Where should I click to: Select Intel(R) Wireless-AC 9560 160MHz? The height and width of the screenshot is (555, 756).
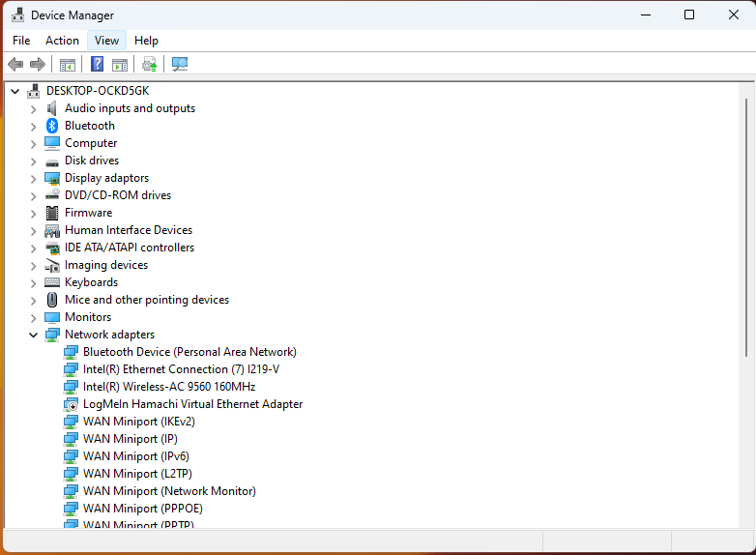[169, 387]
